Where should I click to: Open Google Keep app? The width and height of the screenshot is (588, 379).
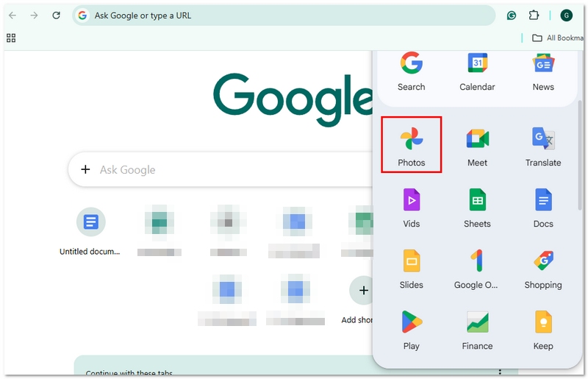point(543,330)
